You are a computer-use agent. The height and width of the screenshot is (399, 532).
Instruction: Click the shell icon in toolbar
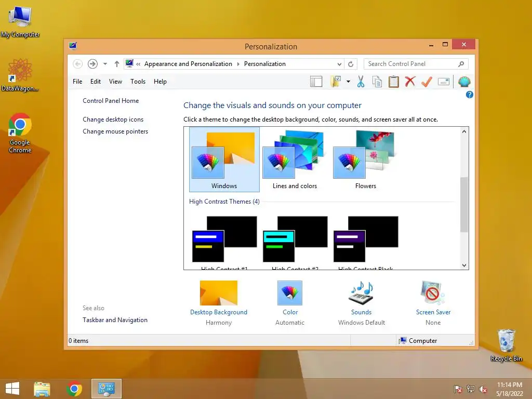coord(464,82)
